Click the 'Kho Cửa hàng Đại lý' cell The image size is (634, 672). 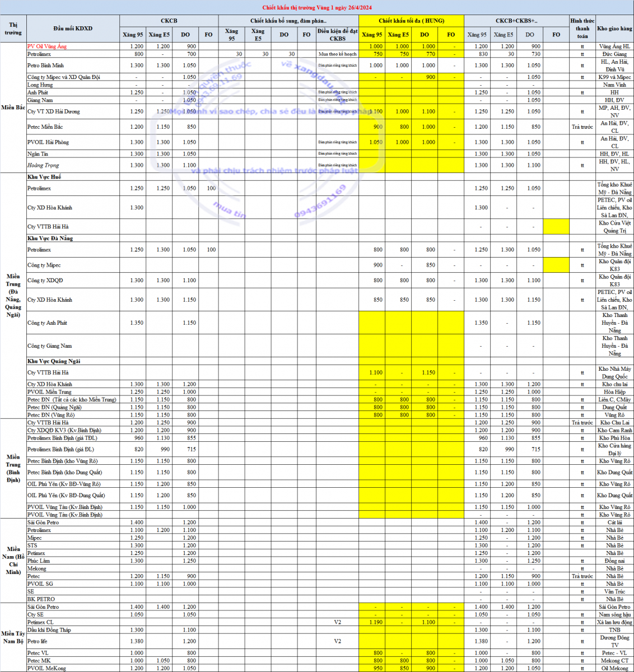(614, 450)
